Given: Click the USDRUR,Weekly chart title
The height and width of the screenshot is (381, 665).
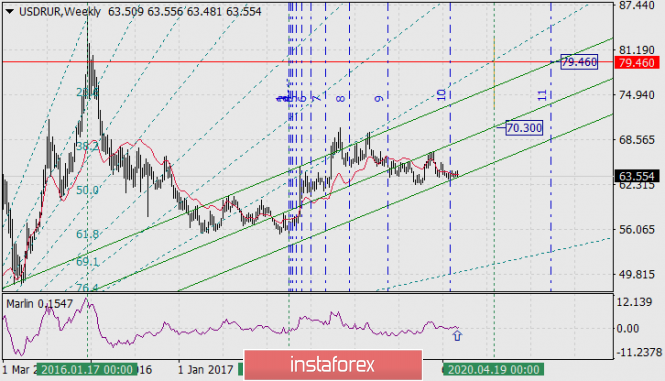Looking at the screenshot, I should coord(60,12).
